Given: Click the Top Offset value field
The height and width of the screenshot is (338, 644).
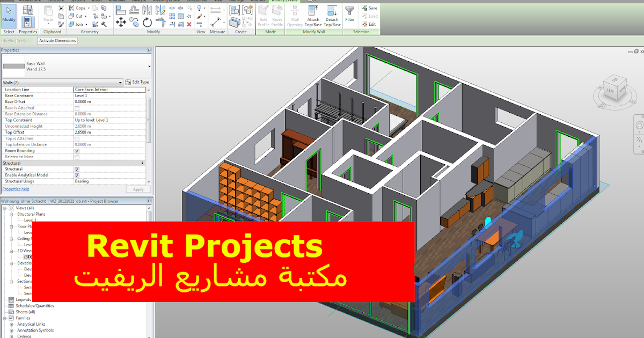Looking at the screenshot, I should pos(109,133).
